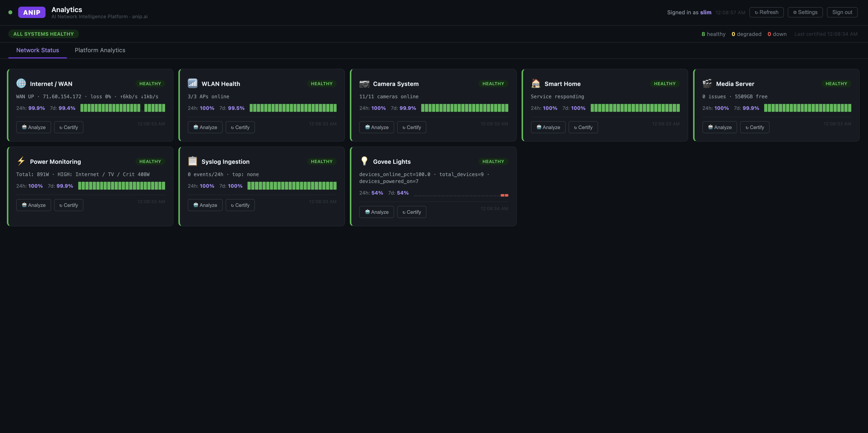This screenshot has width=868, height=433.
Task: Click '3/3 APs online' text
Action: click(208, 97)
